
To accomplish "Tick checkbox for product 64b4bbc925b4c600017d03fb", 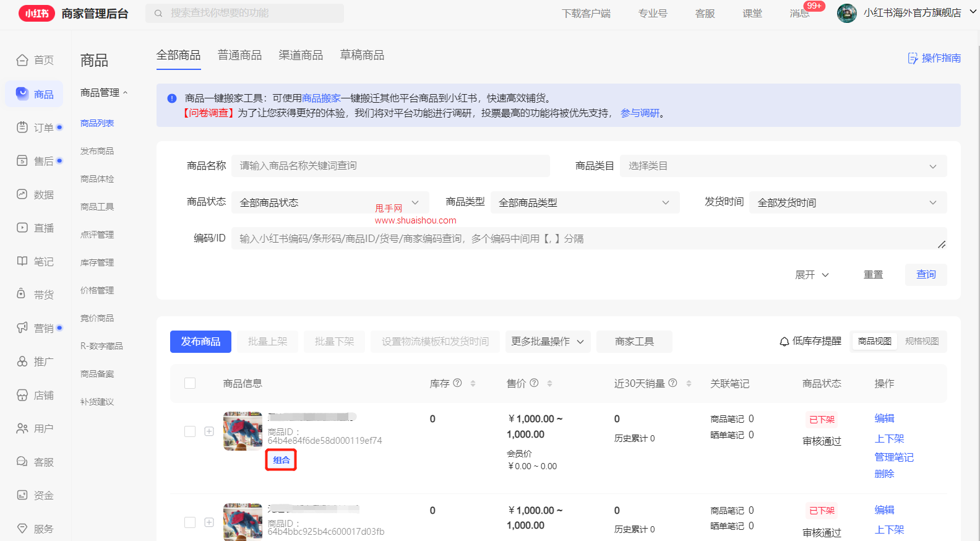I will [190, 522].
